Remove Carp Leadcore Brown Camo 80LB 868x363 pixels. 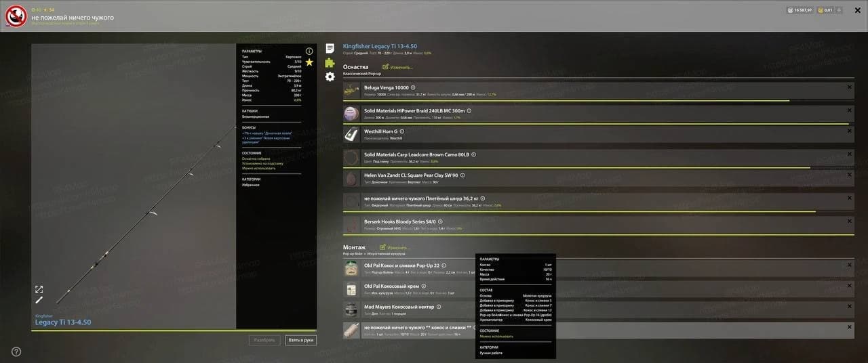pyautogui.click(x=850, y=154)
